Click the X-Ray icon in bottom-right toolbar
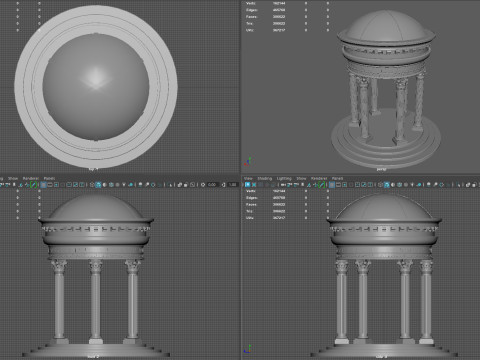 click(x=468, y=185)
